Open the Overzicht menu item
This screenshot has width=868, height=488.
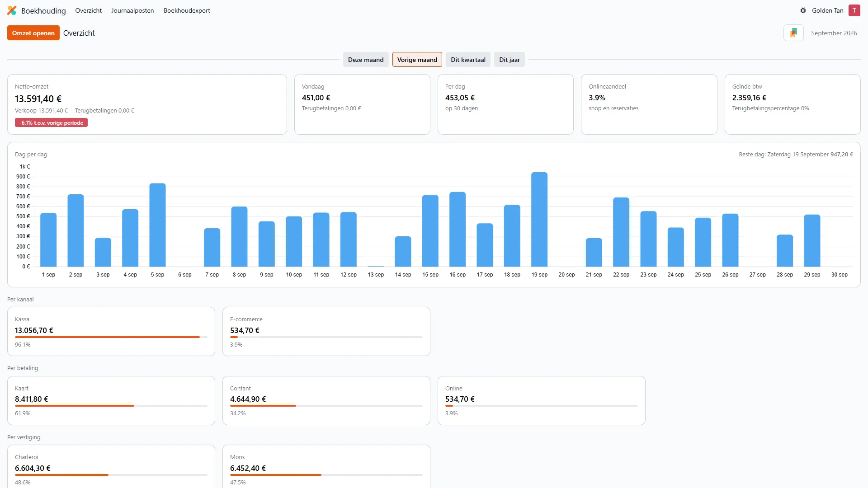point(88,10)
